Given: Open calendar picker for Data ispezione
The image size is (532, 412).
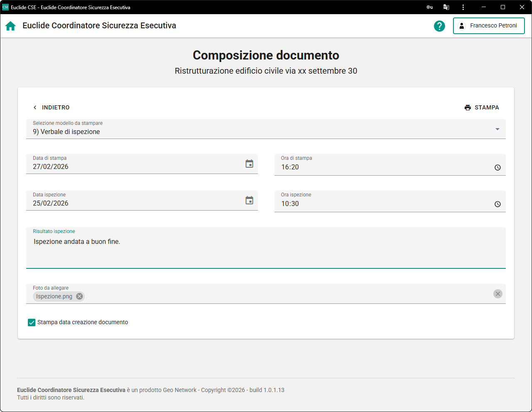Looking at the screenshot, I should 249,201.
